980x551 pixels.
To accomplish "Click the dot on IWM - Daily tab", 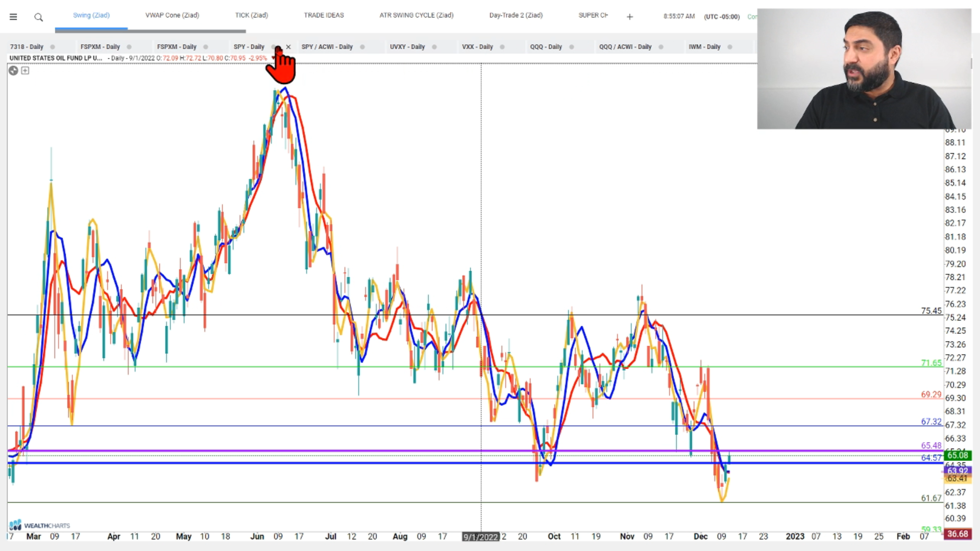I will tap(730, 47).
